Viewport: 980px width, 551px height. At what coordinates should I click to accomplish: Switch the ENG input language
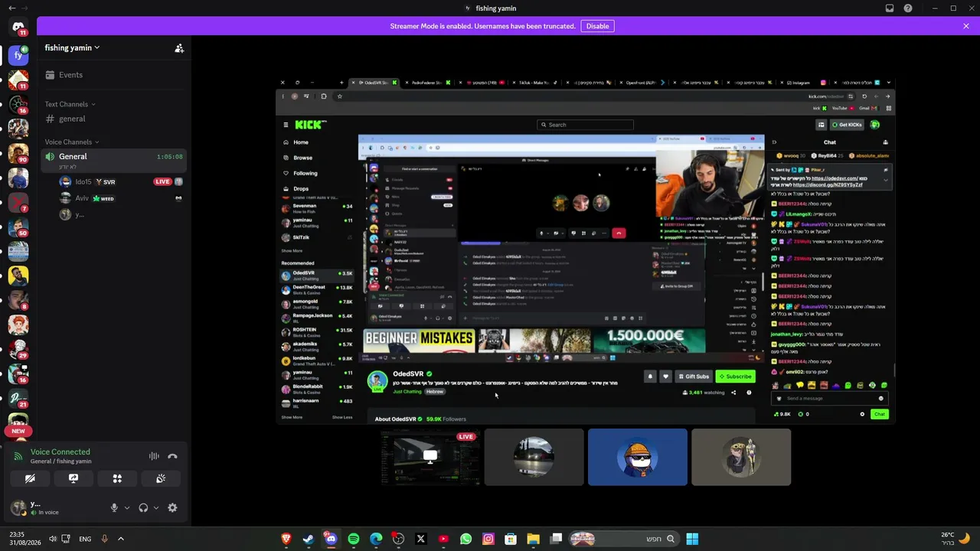click(85, 539)
